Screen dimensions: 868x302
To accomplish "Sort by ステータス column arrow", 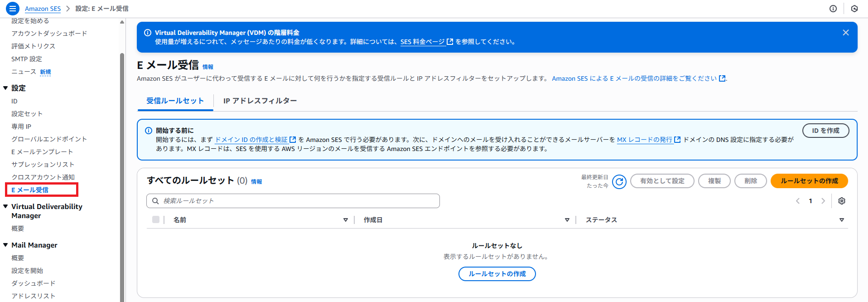I will (842, 220).
